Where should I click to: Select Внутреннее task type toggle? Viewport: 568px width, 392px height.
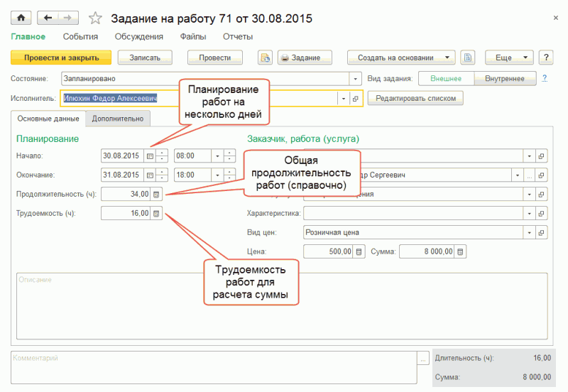(505, 79)
